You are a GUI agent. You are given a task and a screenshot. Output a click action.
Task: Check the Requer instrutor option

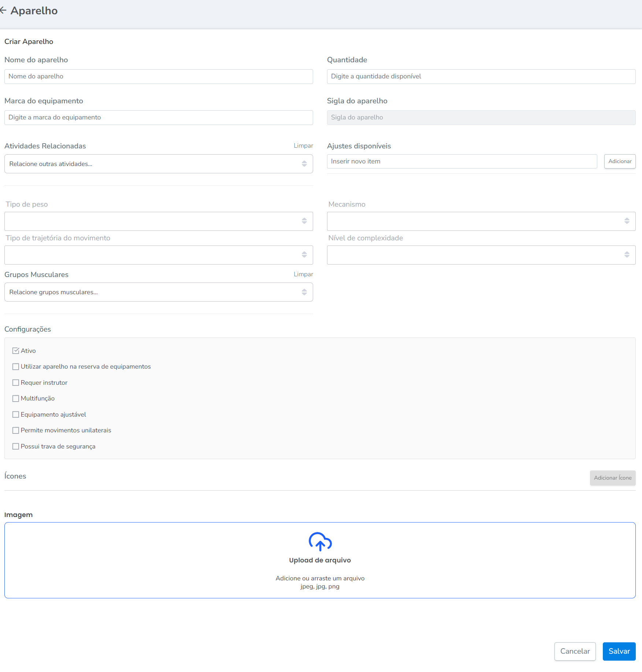[16, 383]
